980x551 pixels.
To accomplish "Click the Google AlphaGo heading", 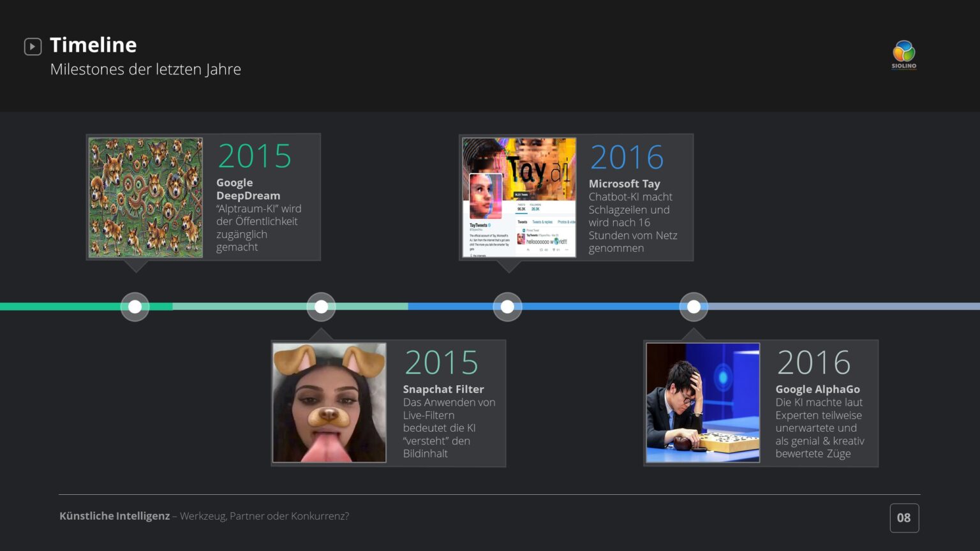I will tap(817, 389).
